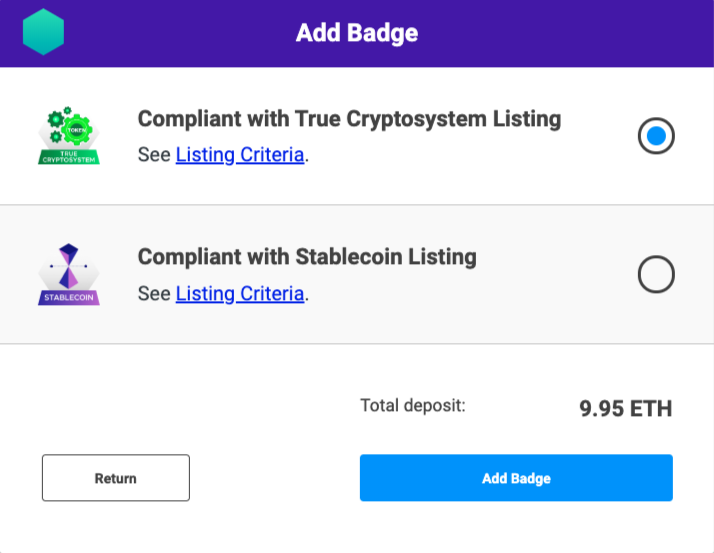Click 'Compliant with Stablecoin Listing' heading
Viewport: 714px width, 553px height.
[x=307, y=257]
